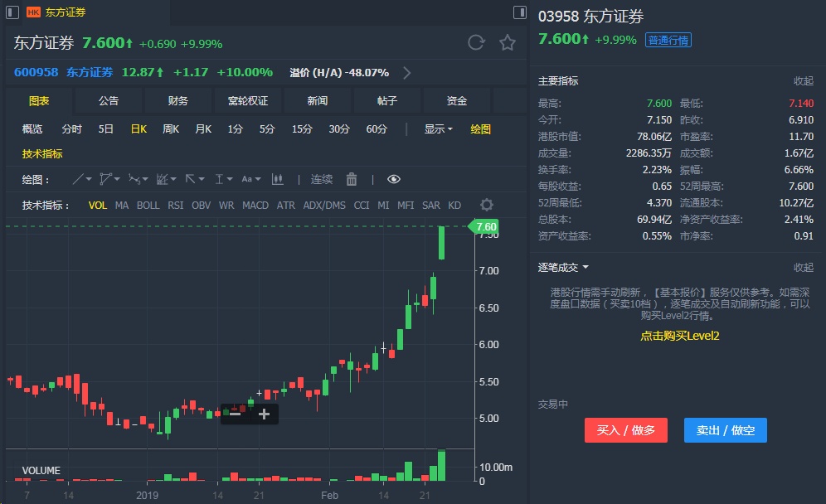
Task: Toggle the 技术指标 indicators bar
Action: tap(42, 154)
